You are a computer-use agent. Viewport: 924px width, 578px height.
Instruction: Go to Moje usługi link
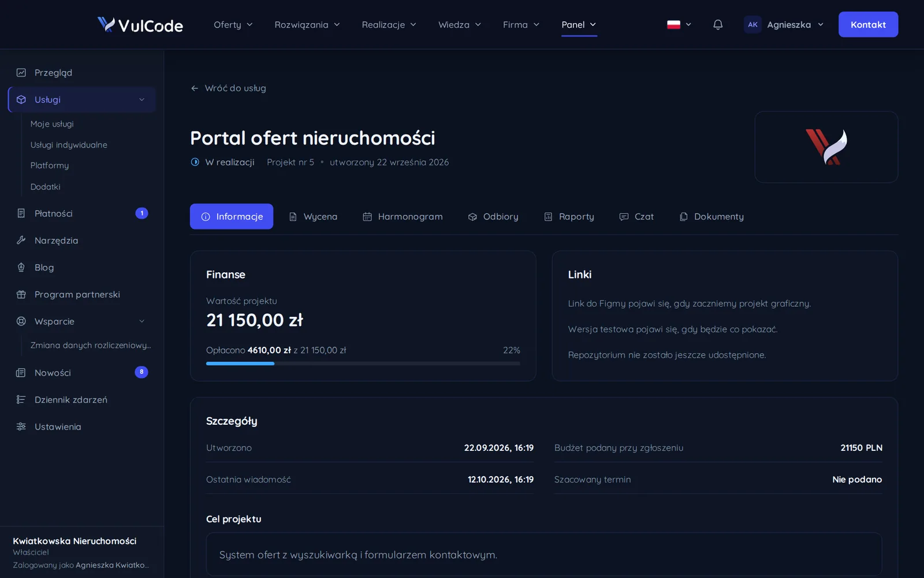(52, 124)
